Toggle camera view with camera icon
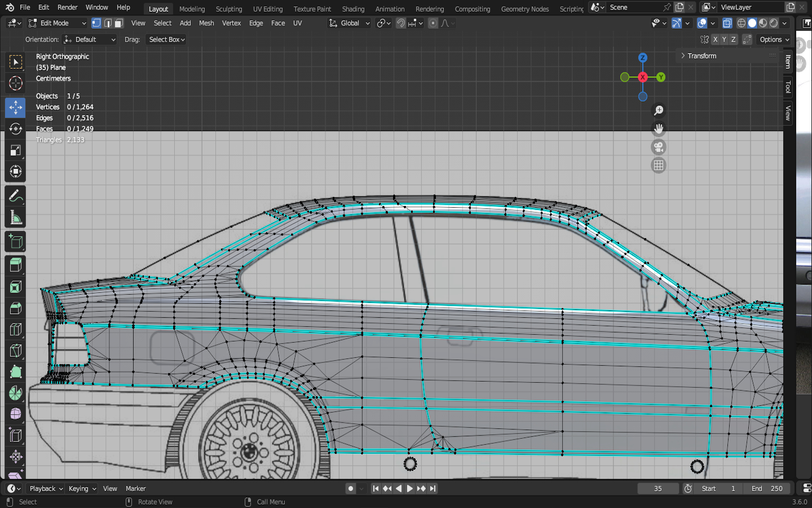The height and width of the screenshot is (508, 812). click(658, 147)
